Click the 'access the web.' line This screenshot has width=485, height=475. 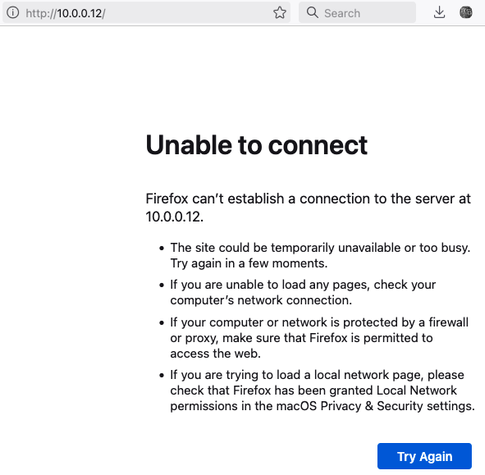pyautogui.click(x=215, y=353)
